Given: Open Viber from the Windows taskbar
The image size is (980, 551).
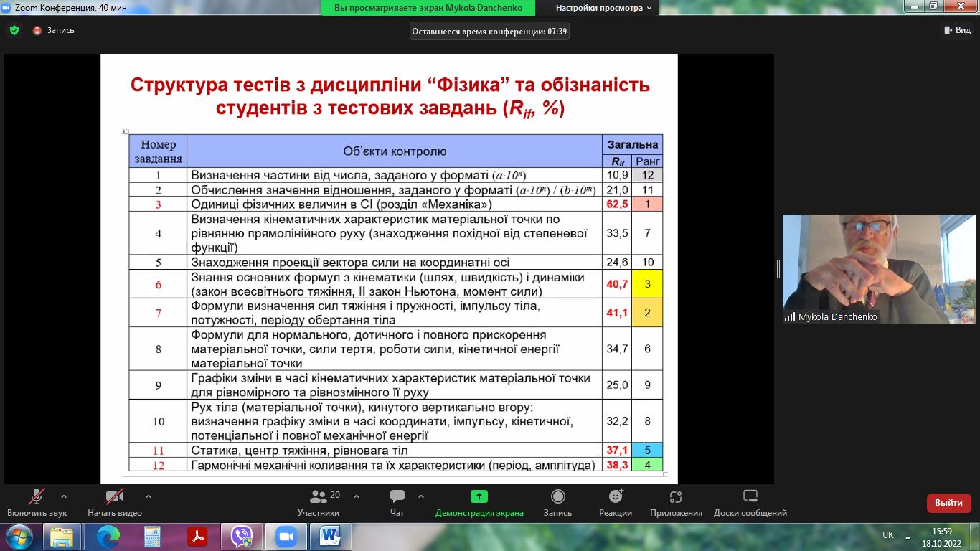Looking at the screenshot, I should tap(242, 536).
